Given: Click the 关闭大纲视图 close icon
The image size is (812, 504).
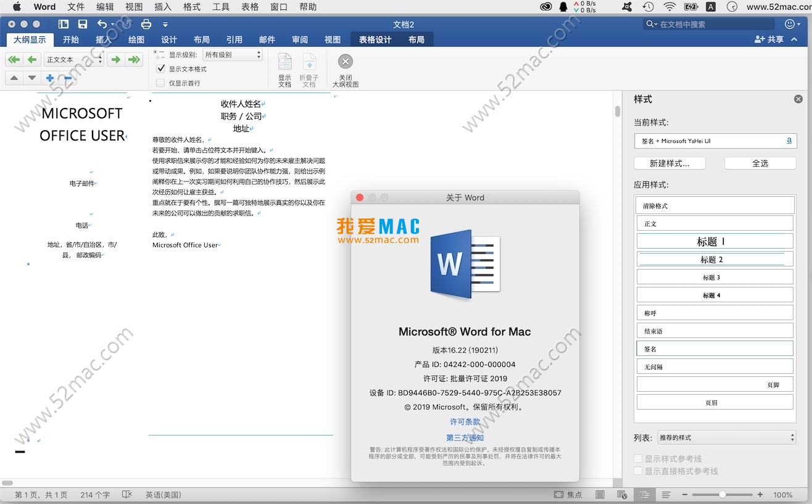Looking at the screenshot, I should [x=346, y=62].
